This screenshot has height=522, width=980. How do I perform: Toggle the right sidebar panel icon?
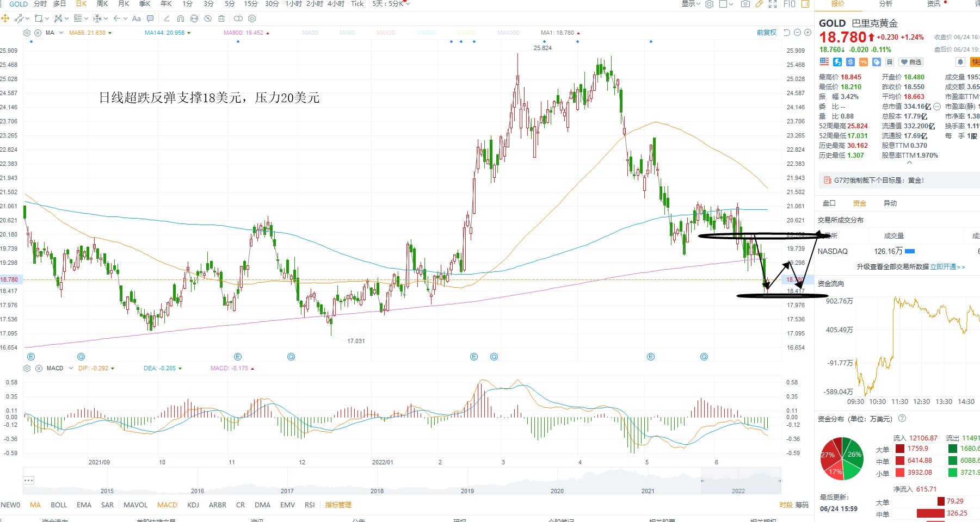[x=805, y=4]
